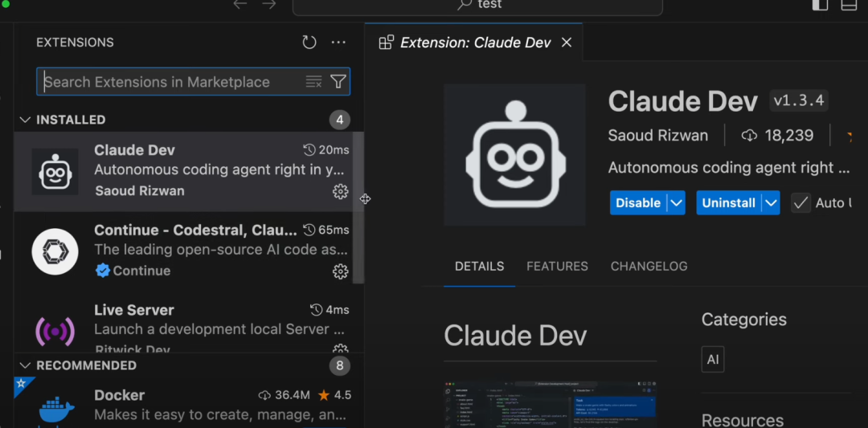Open the extensions filter funnel
The width and height of the screenshot is (868, 428).
coord(338,82)
